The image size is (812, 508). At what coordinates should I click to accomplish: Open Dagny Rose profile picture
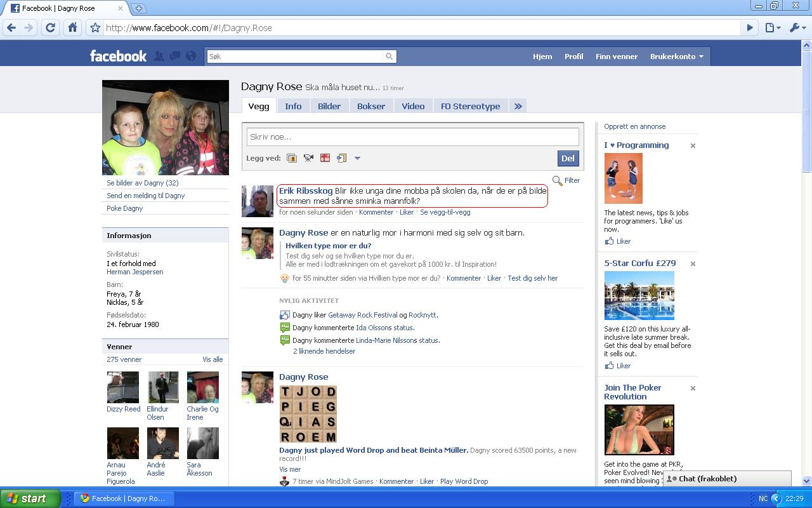pos(166,128)
